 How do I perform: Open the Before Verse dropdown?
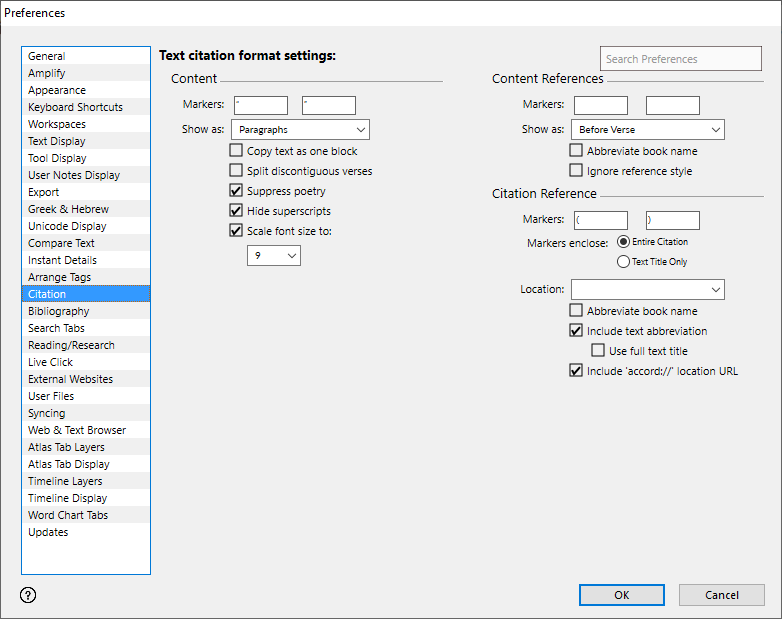pyautogui.click(x=647, y=130)
